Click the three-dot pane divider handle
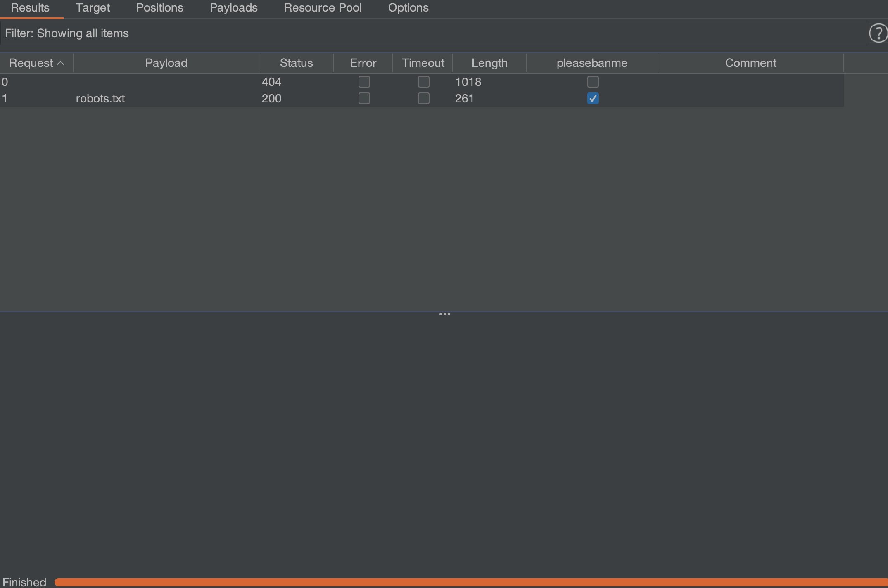The width and height of the screenshot is (888, 588). 444,314
